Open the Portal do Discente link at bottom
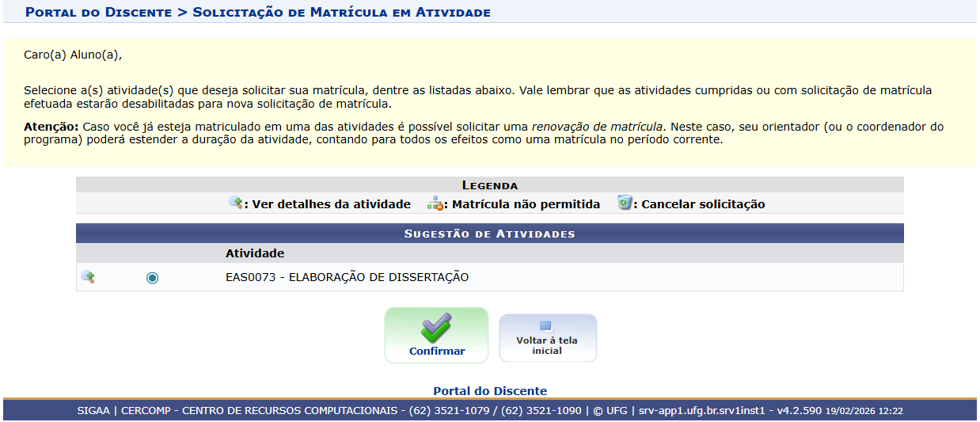This screenshot has height=422, width=980. click(x=490, y=391)
